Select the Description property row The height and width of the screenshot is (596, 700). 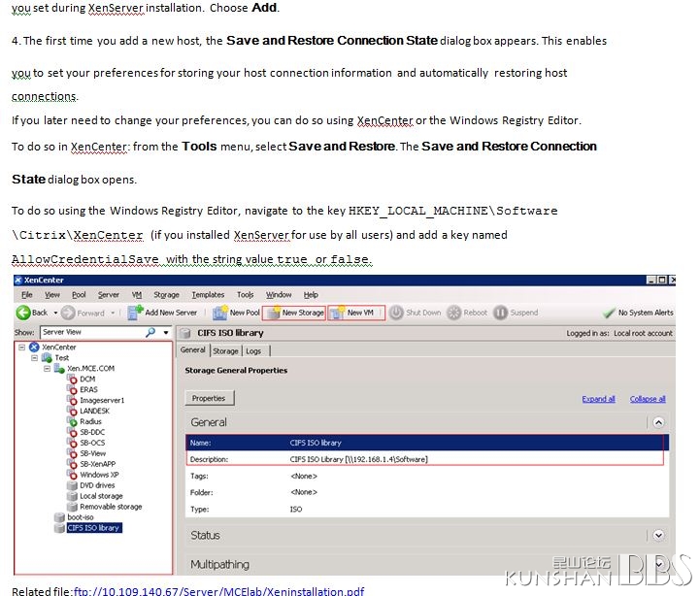[427, 459]
